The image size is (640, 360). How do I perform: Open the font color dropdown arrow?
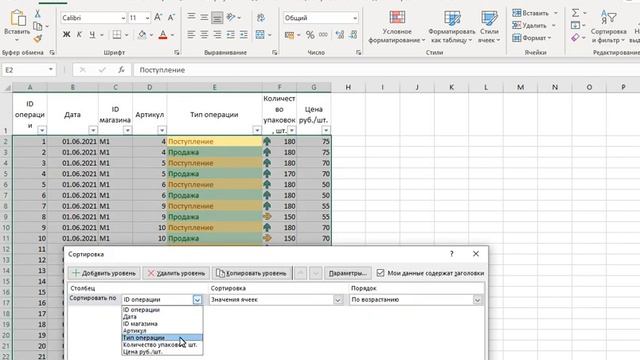(172, 35)
